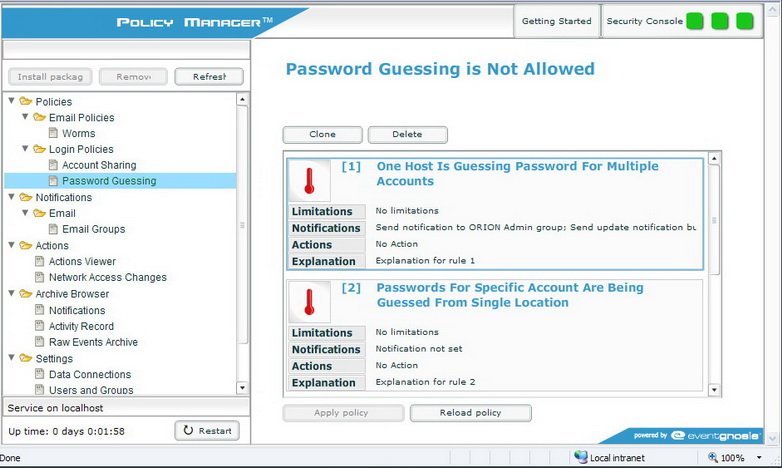Click the Network Access Changes page icon

(39, 277)
